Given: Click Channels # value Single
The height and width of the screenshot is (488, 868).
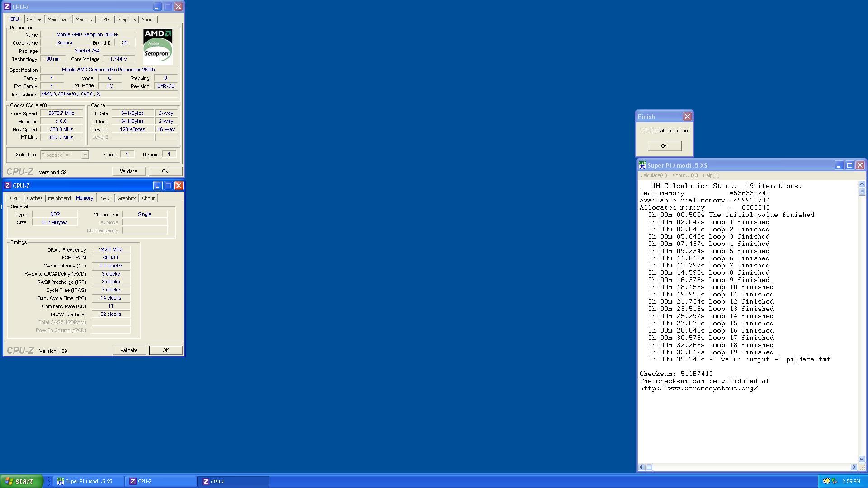Looking at the screenshot, I should tap(145, 215).
